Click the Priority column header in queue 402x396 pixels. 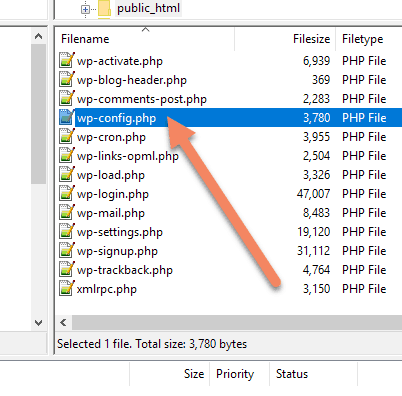(x=235, y=374)
